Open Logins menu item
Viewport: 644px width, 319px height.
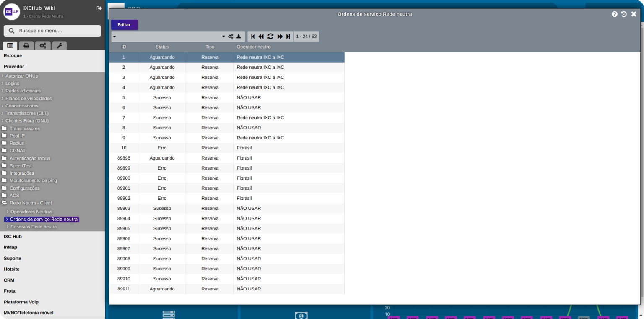coord(12,84)
